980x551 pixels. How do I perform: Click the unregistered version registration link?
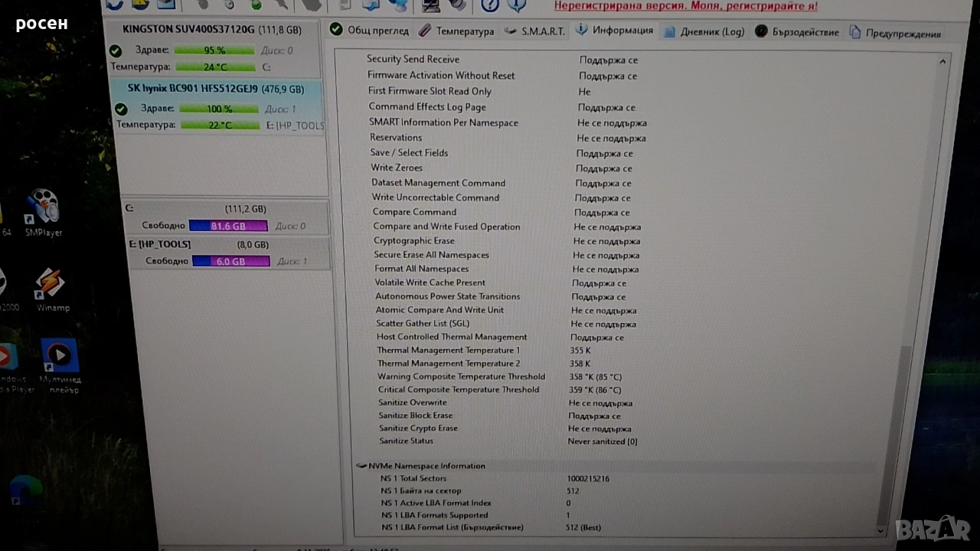[x=685, y=6]
